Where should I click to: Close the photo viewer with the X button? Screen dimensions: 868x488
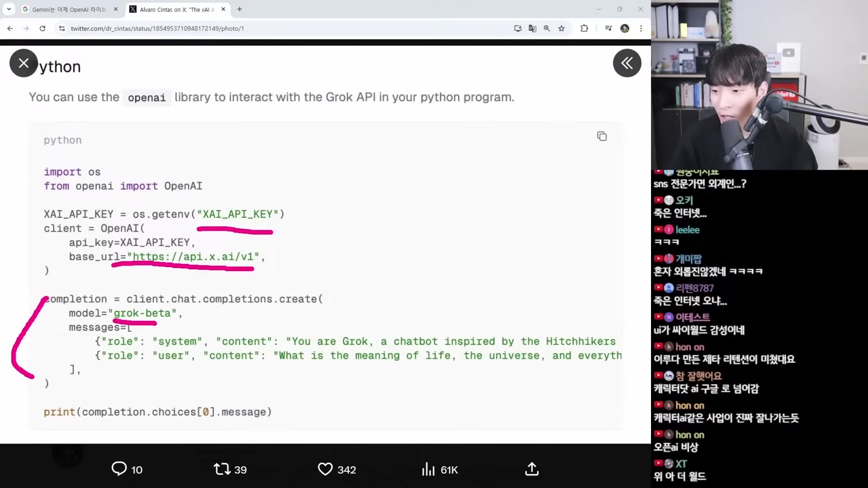point(24,63)
